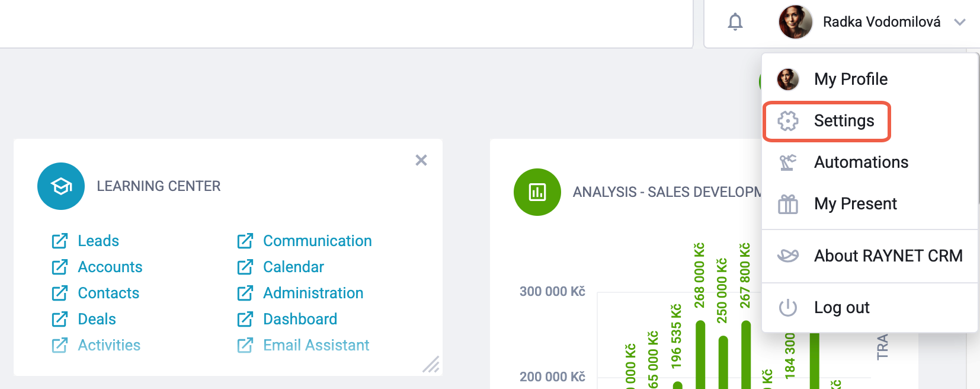Click the Learning Center resize handle
The image size is (980, 389).
[x=431, y=364]
